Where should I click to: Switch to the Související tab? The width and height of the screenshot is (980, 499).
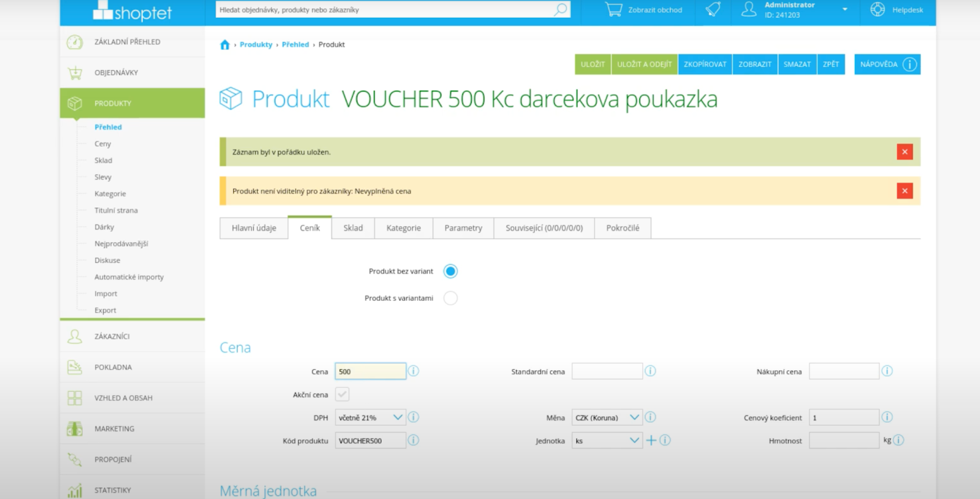tap(544, 228)
